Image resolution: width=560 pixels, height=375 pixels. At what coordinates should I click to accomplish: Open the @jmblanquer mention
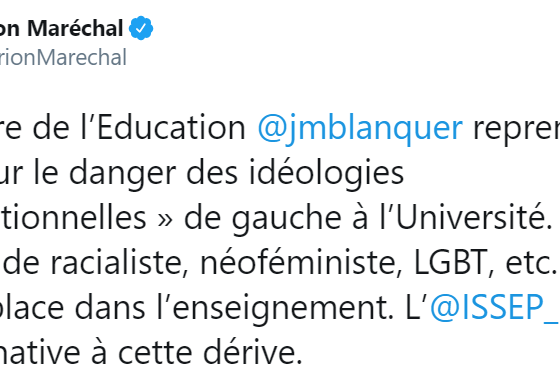[360, 128]
